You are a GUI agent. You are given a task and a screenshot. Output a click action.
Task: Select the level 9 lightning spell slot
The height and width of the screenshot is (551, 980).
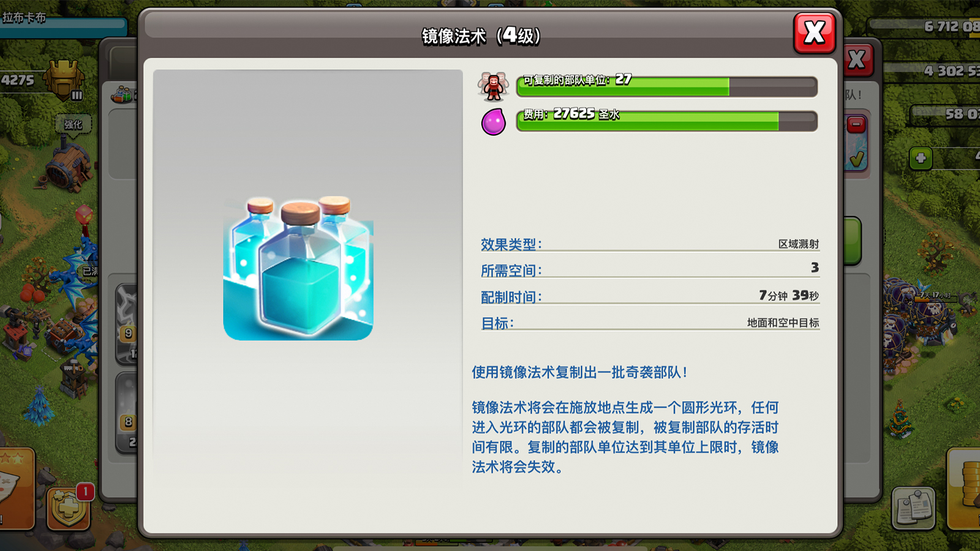(127, 323)
